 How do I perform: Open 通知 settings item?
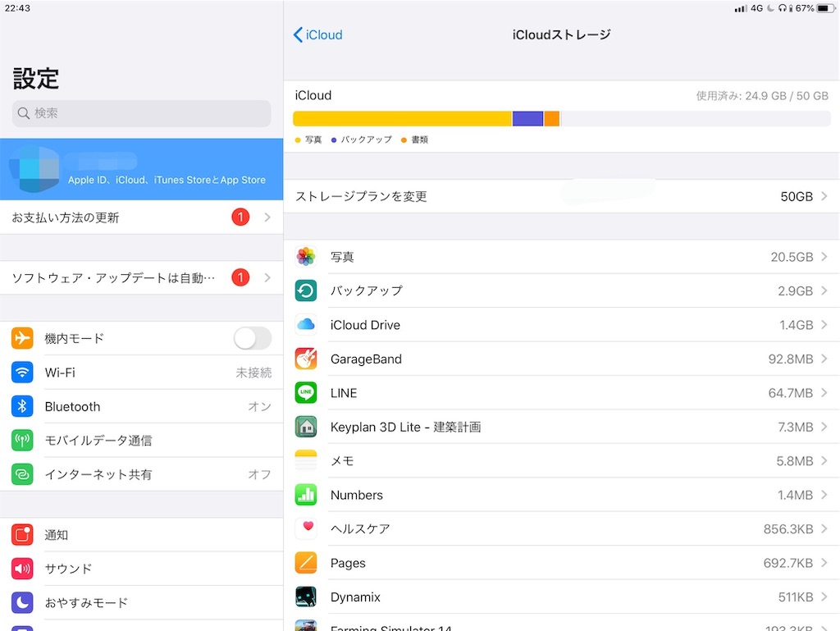(x=141, y=534)
